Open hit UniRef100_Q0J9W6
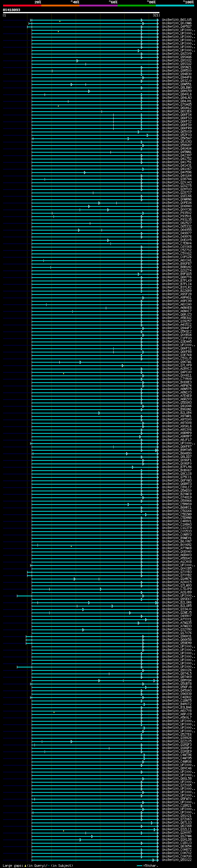 [x=177, y=23]
